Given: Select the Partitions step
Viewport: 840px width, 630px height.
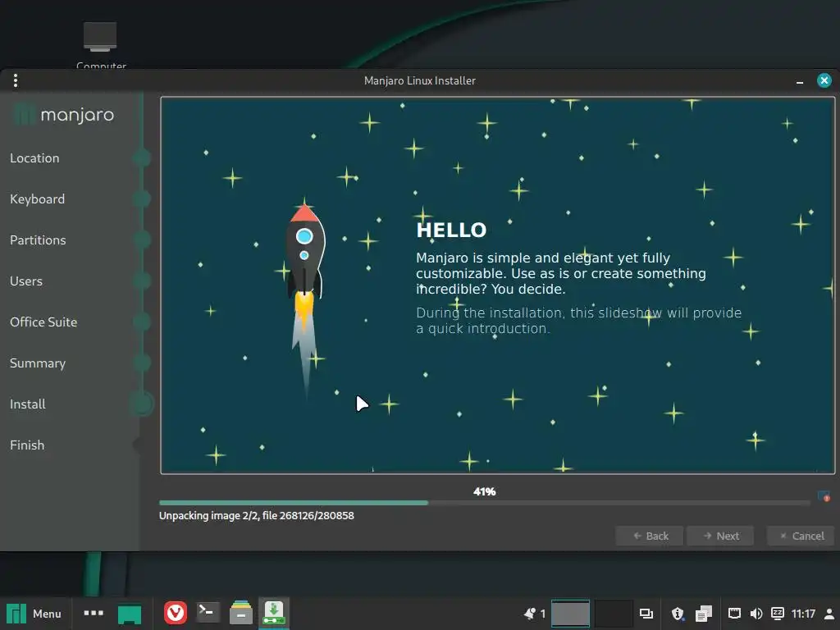Looking at the screenshot, I should pyautogui.click(x=38, y=240).
